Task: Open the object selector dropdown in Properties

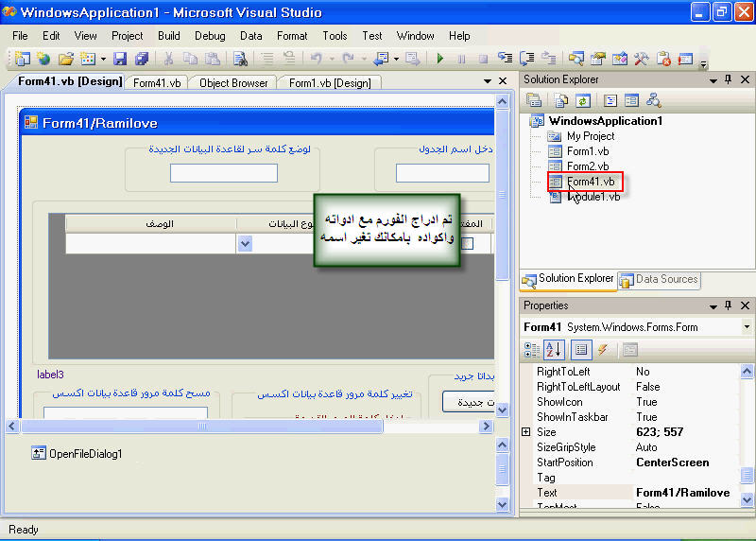Action: pos(747,327)
